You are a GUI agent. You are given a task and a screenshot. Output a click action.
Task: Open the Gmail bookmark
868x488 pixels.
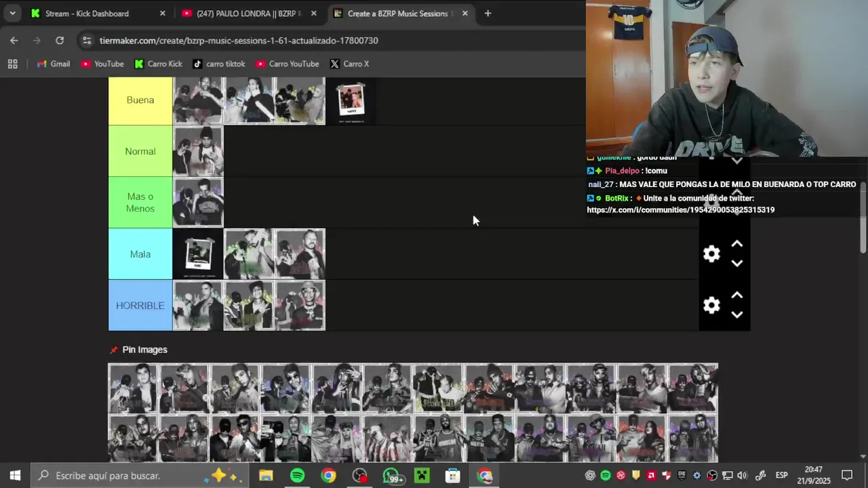coord(54,64)
